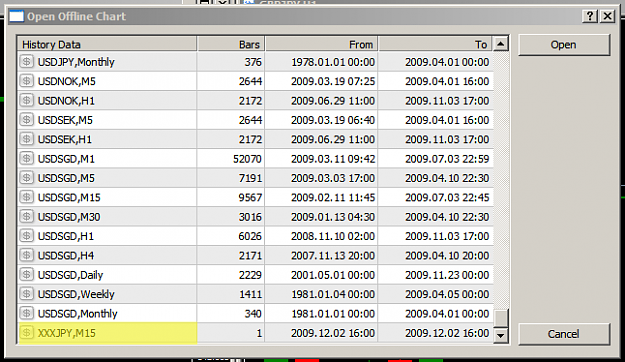
Task: Click the icon beside USDSGD,M30
Action: tap(27, 216)
